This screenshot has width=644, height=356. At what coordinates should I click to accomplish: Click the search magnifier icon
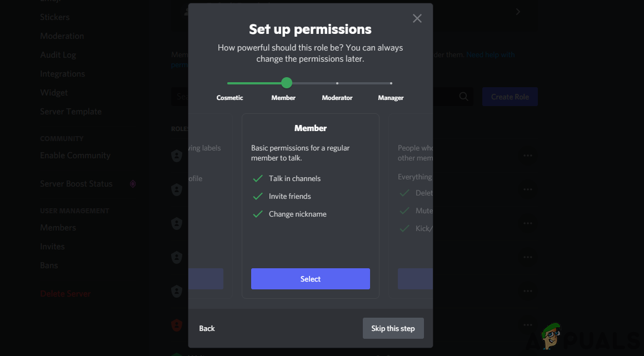tap(463, 97)
